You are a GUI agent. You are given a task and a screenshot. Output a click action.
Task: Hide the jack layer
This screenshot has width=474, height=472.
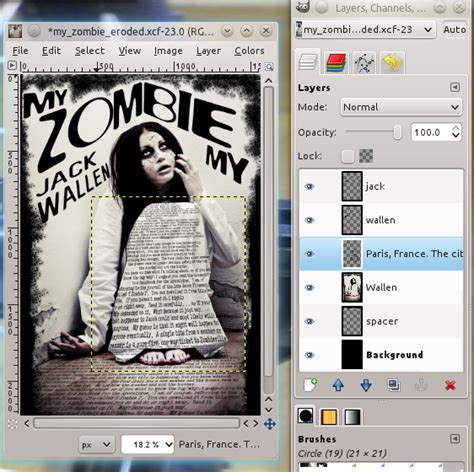pos(309,186)
